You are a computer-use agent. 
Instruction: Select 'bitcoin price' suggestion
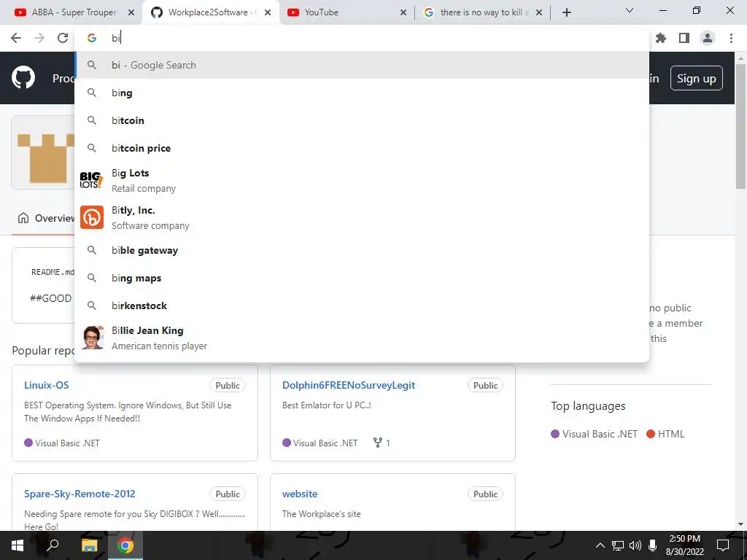362,148
